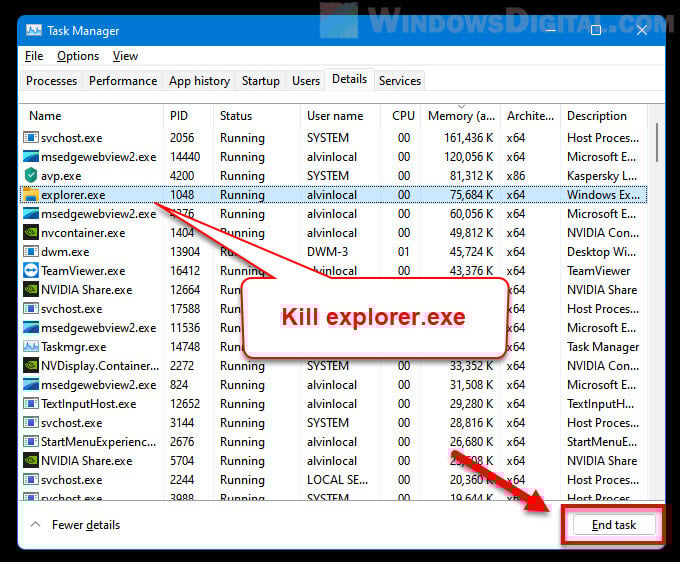Switch to the App history tab
The width and height of the screenshot is (680, 562).
pos(199,81)
